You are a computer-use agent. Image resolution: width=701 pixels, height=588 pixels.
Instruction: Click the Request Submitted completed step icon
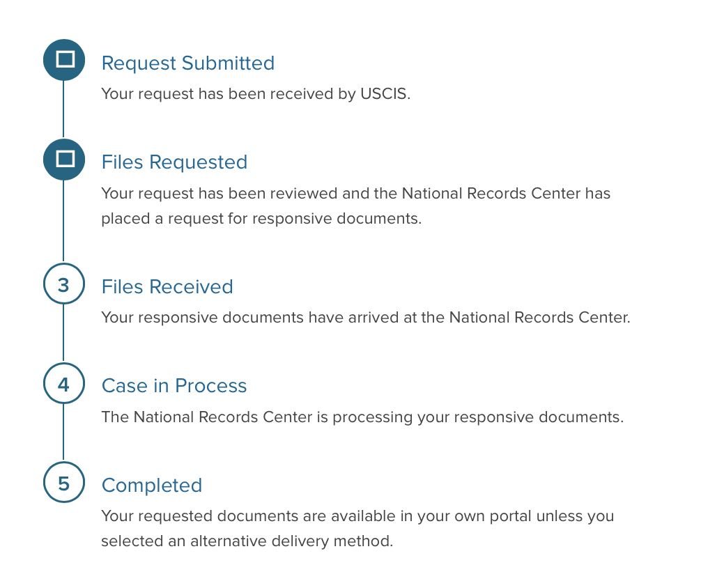coord(64,60)
